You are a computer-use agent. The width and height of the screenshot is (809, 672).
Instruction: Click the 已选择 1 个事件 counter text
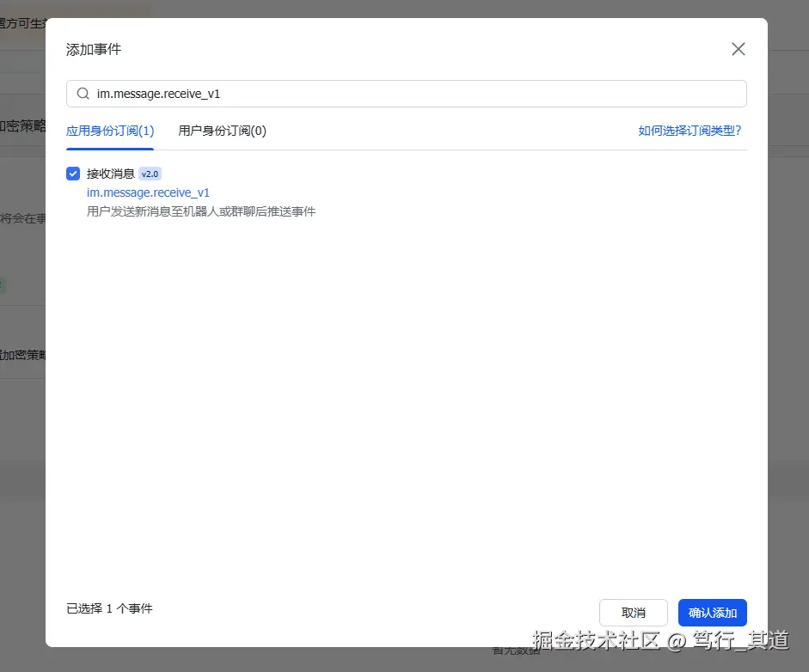[x=108, y=608]
